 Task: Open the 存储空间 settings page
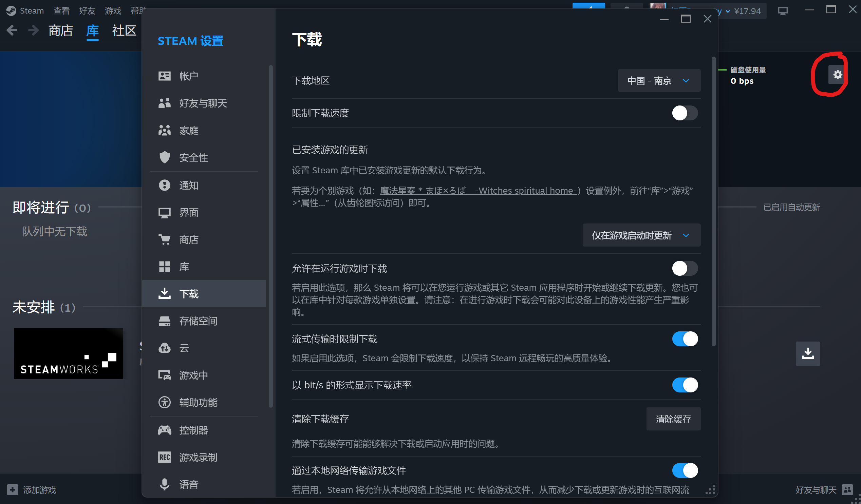click(198, 321)
